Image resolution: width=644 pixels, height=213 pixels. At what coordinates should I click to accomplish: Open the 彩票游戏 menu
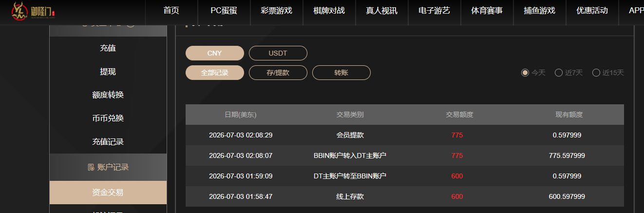pos(277,11)
